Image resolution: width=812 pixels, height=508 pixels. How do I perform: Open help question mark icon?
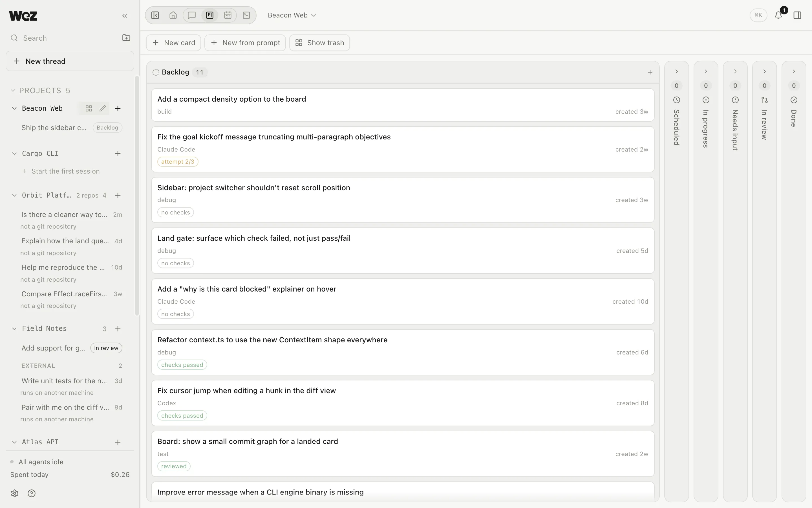click(32, 493)
